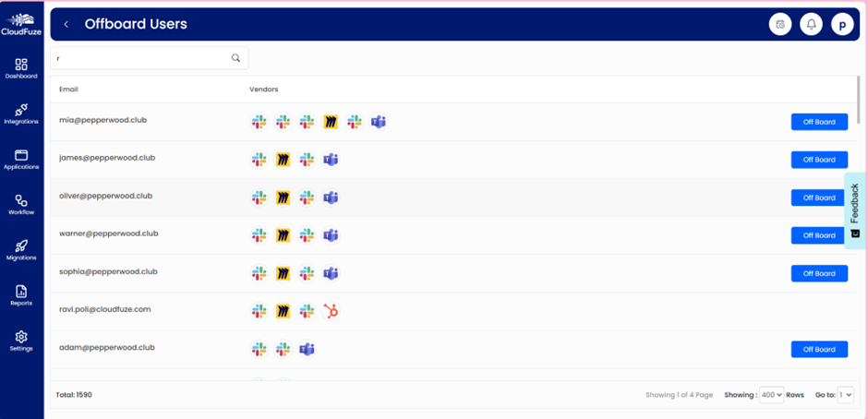The image size is (868, 419).
Task: Click the Miro icon in mia's row
Action: (331, 122)
